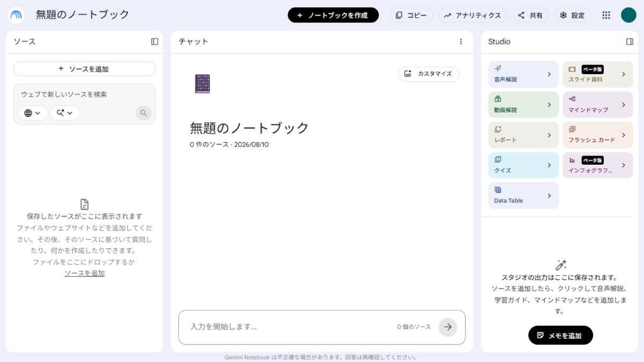
Task: Collapse the Studio panel with its sidebar icon
Action: 630,41
